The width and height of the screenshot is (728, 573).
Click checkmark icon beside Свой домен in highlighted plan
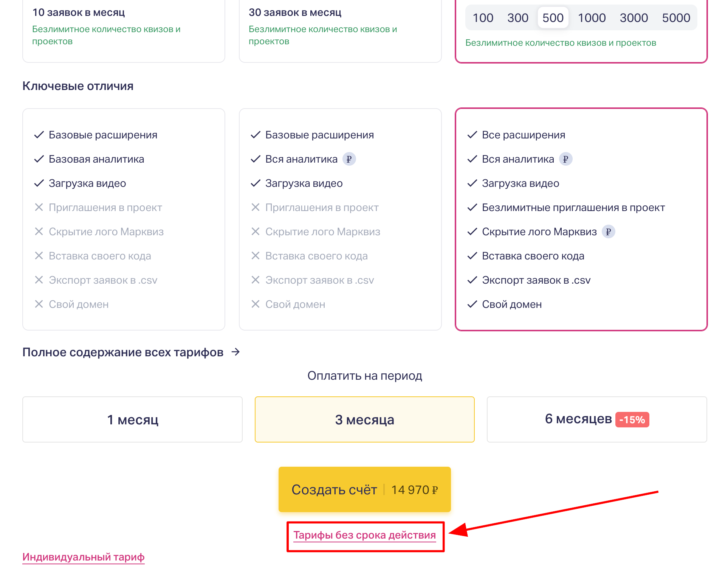(x=472, y=304)
